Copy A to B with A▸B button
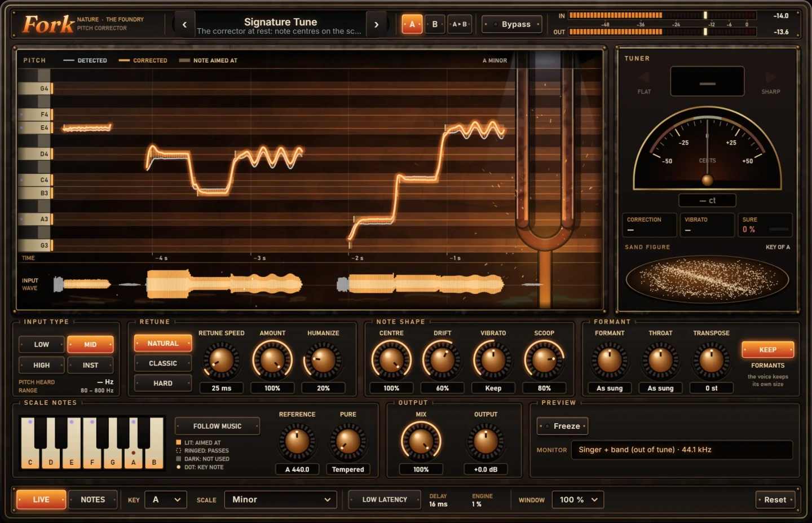The image size is (812, 523). coord(460,24)
